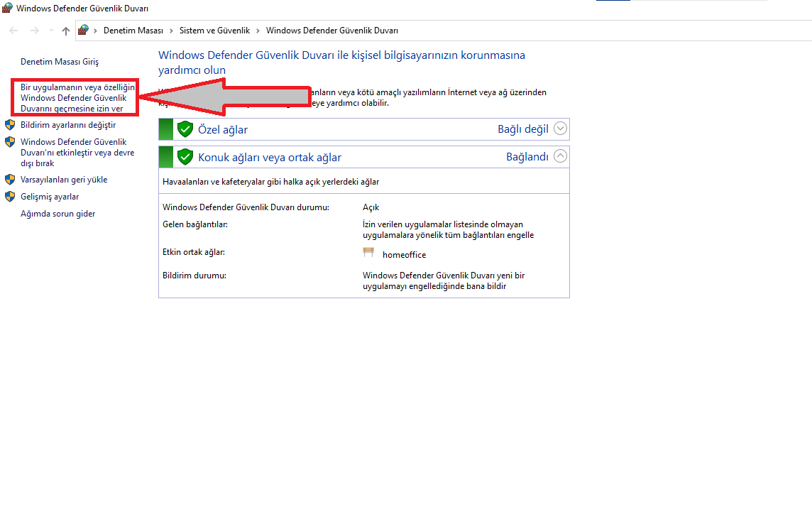Click shield icon beside Gelişmiş ayarlar
Viewport: 812px width, 507px height.
click(10, 197)
